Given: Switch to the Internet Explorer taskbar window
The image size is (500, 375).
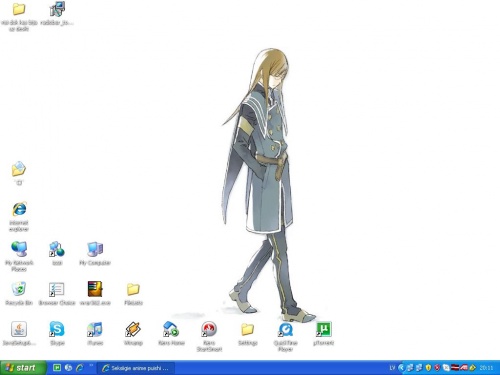Looking at the screenshot, I should 136,368.
